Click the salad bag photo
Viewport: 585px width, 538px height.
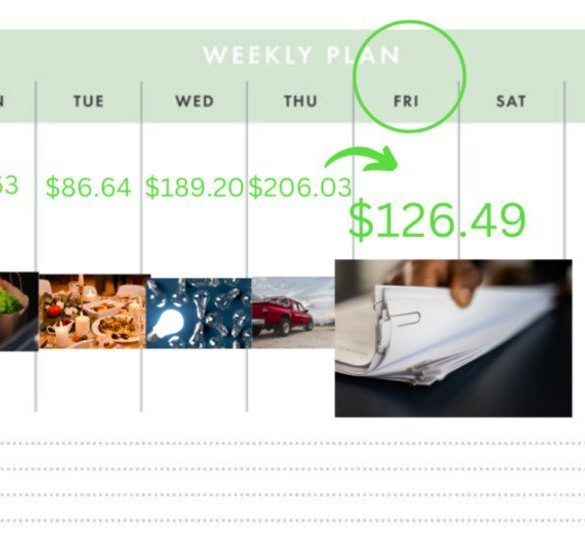(x=19, y=312)
